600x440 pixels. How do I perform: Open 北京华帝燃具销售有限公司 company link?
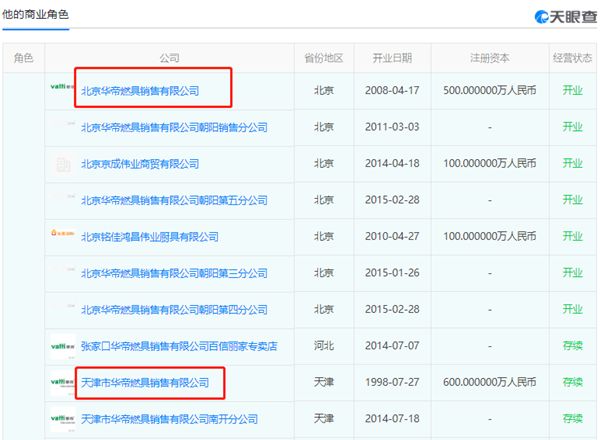140,91
